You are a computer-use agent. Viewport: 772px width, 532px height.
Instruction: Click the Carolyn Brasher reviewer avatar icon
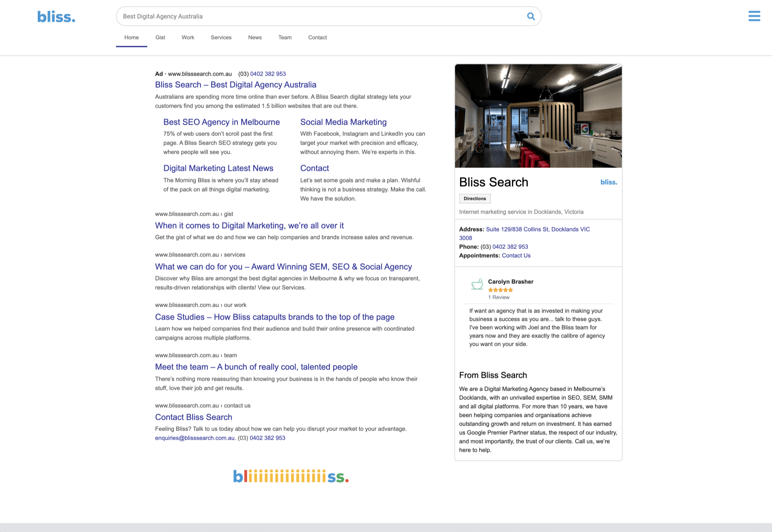[477, 284]
